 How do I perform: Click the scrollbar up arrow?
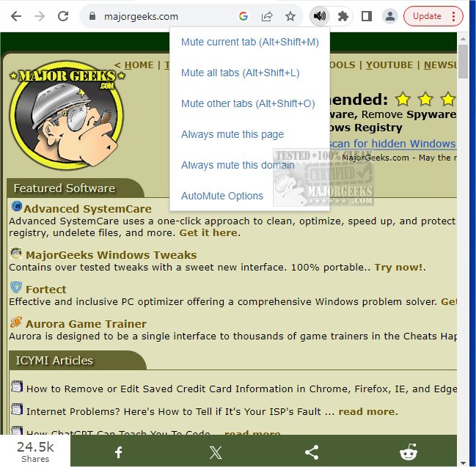tap(463, 39)
